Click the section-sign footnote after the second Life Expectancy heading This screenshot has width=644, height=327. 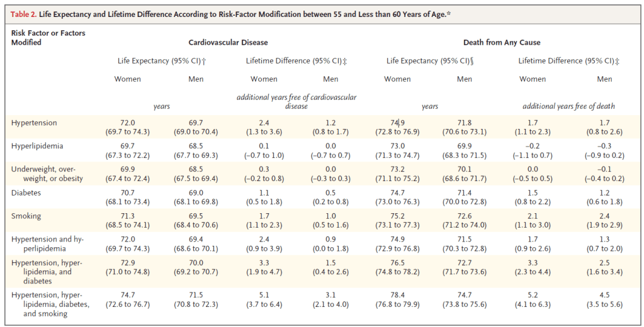472,61
